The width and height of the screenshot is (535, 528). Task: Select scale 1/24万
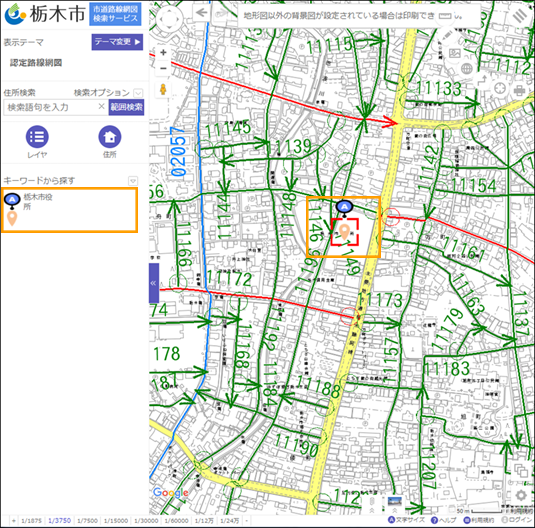[x=230, y=521]
